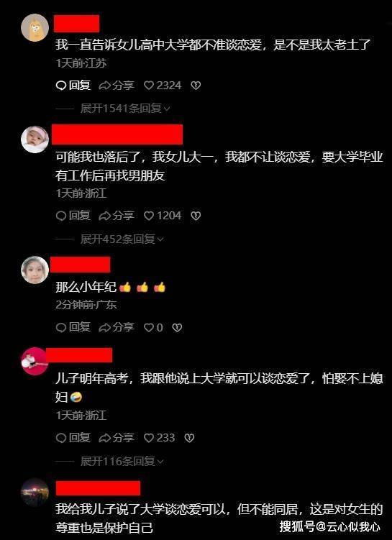The height and width of the screenshot is (540, 392).
Task: Expand 展开1541条回复 replies
Action: coord(125,109)
